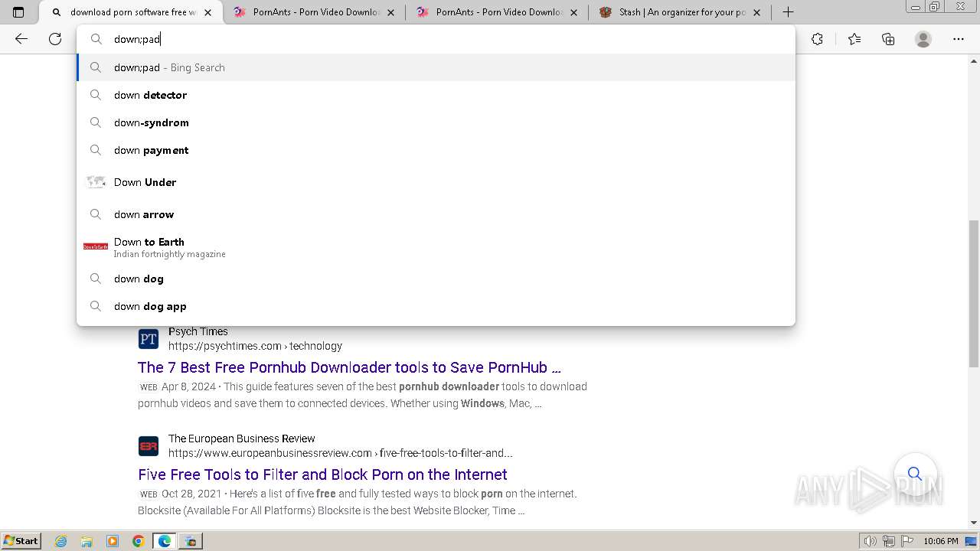Open a new tab with plus button
This screenshot has height=551, width=980.
click(788, 12)
